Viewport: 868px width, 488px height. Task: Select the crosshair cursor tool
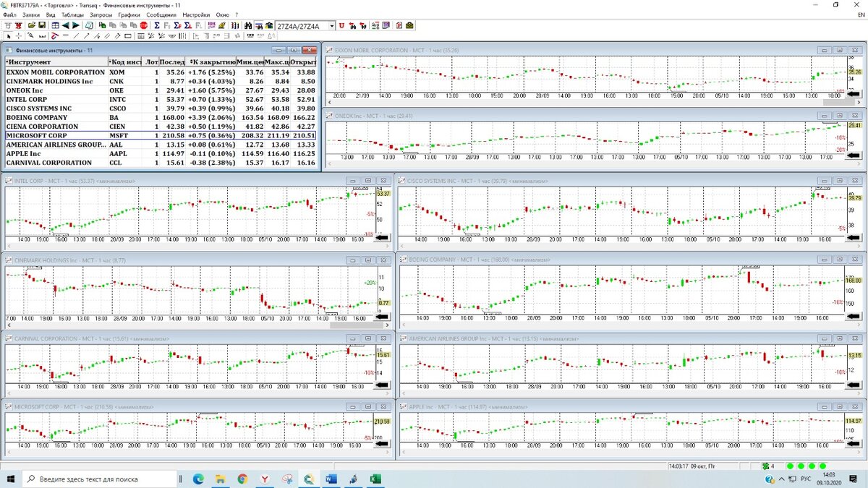[19, 35]
